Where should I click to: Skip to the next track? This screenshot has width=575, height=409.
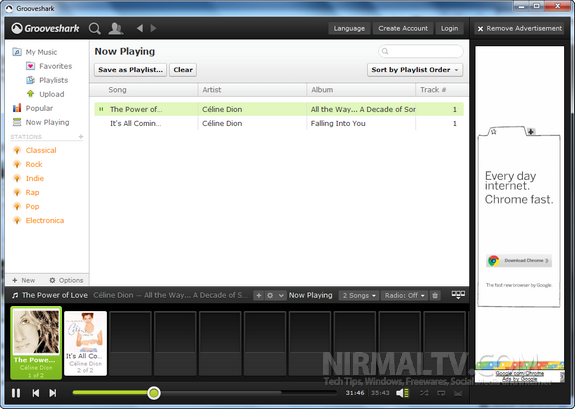point(53,393)
